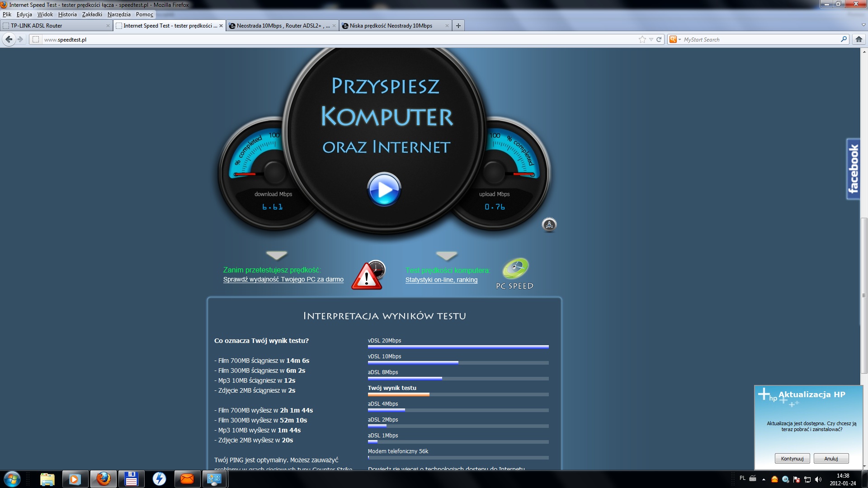List all tabs via the tab bar dropdown arrow
This screenshot has width=868, height=488.
(x=863, y=25)
